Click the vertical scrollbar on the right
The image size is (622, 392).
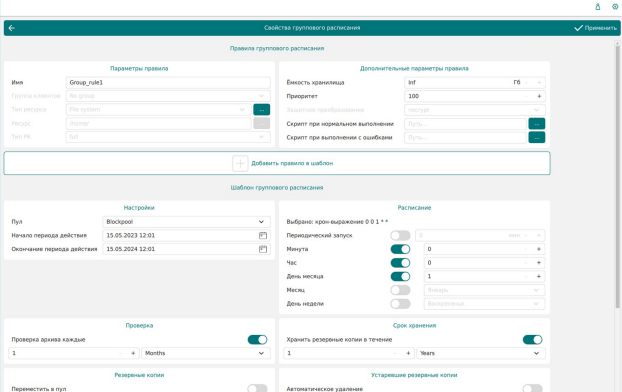point(617,175)
